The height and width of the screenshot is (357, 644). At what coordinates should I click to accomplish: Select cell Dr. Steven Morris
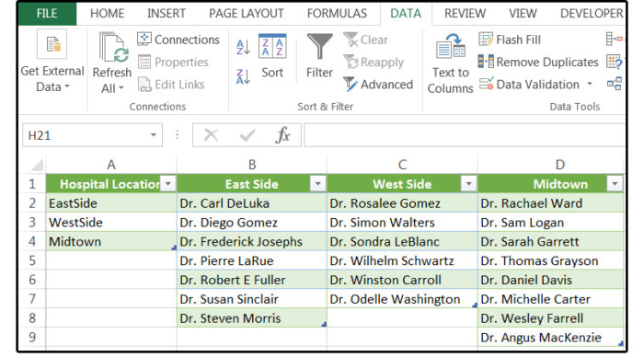point(252,318)
